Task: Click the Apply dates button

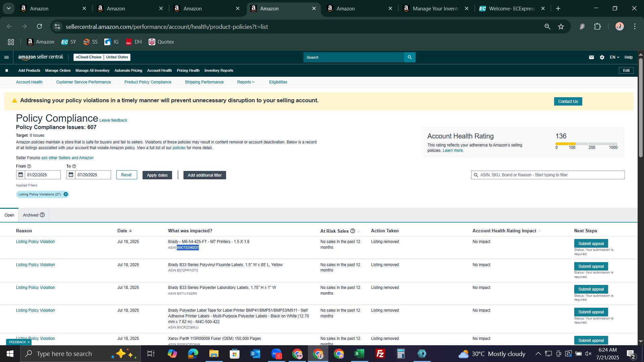Action: point(157,175)
